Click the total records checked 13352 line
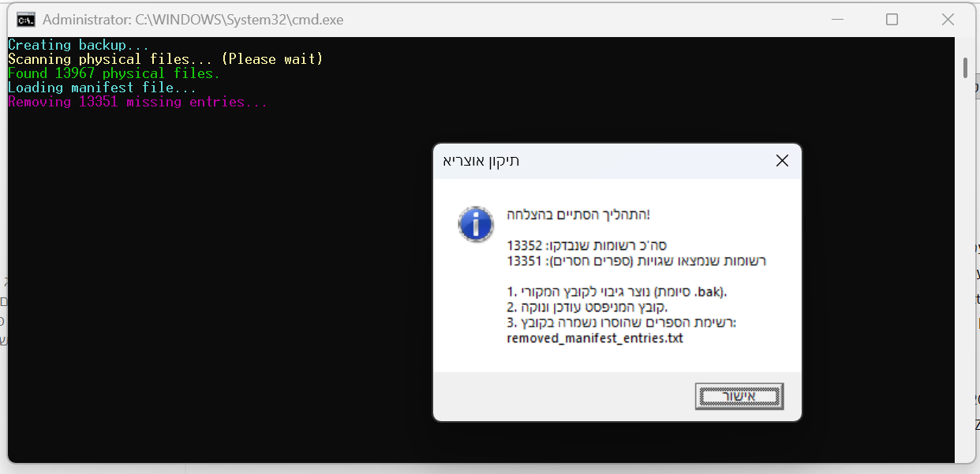This screenshot has height=474, width=980. [586, 245]
